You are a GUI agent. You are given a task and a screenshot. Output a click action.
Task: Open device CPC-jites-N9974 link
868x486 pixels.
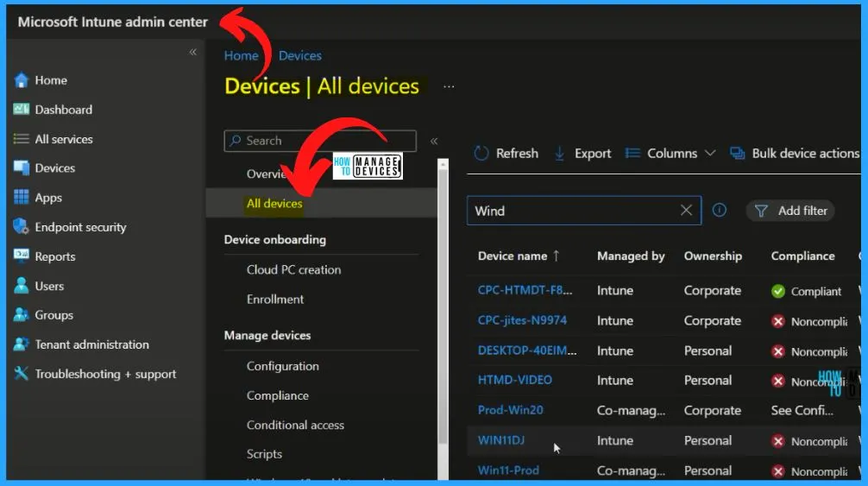click(x=522, y=320)
